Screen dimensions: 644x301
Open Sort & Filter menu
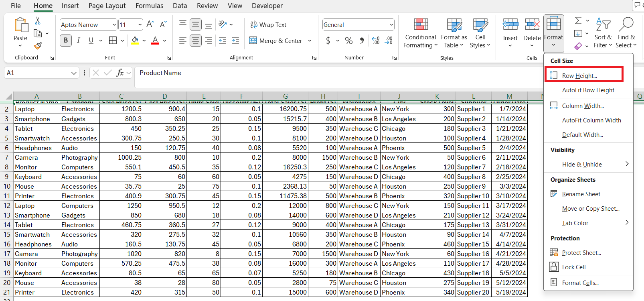click(603, 33)
